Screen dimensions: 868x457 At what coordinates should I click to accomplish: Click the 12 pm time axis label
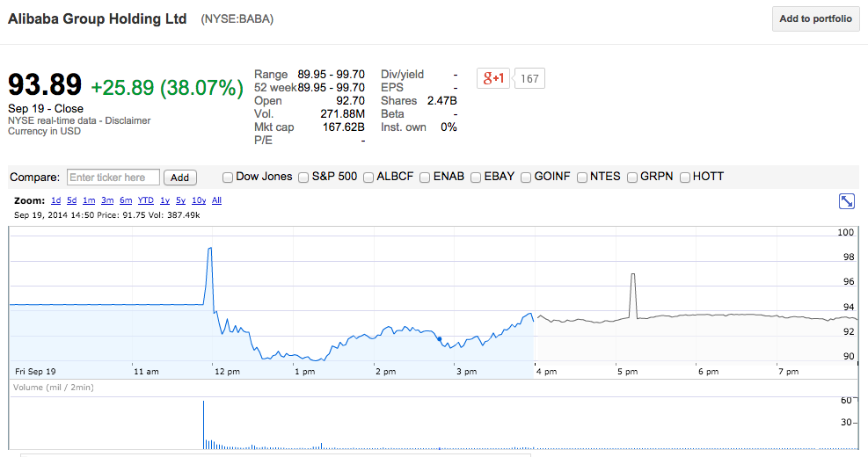click(227, 371)
